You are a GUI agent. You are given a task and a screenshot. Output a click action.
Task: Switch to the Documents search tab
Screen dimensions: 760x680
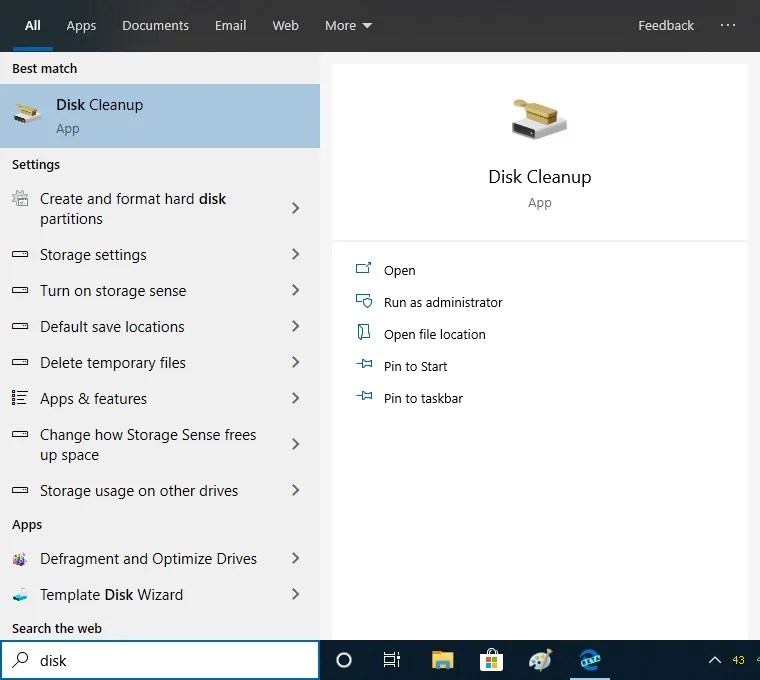(x=155, y=25)
